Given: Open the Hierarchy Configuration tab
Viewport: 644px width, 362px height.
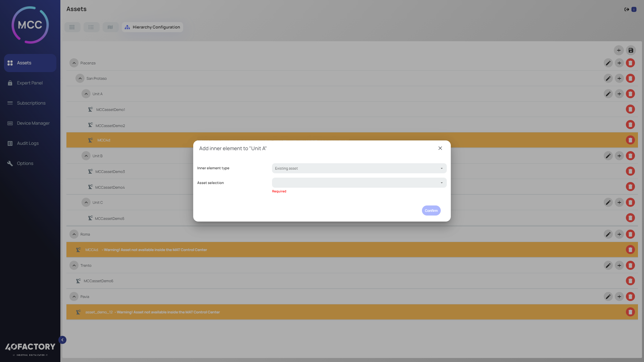Looking at the screenshot, I should point(153,27).
